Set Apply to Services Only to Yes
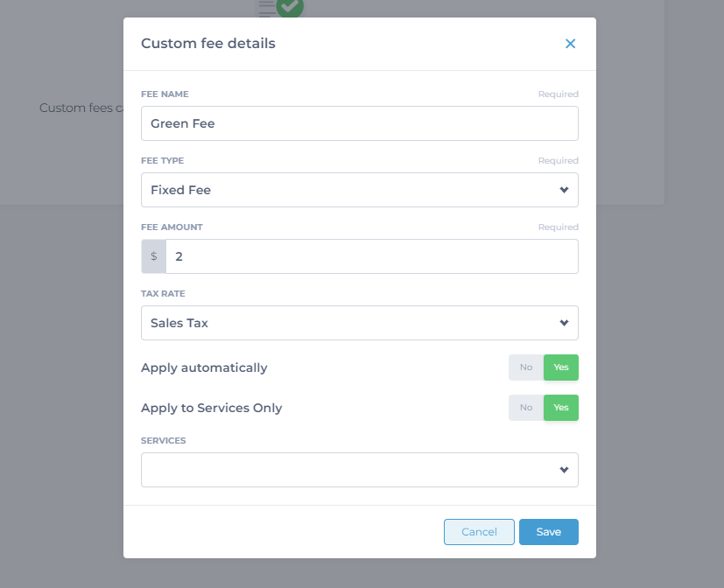 click(561, 408)
